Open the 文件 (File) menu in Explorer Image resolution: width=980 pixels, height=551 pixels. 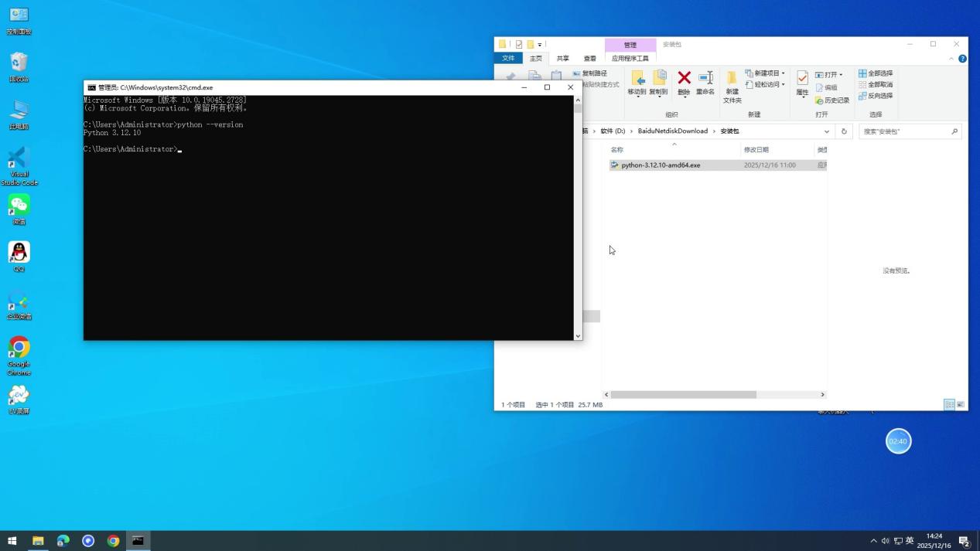tap(509, 58)
